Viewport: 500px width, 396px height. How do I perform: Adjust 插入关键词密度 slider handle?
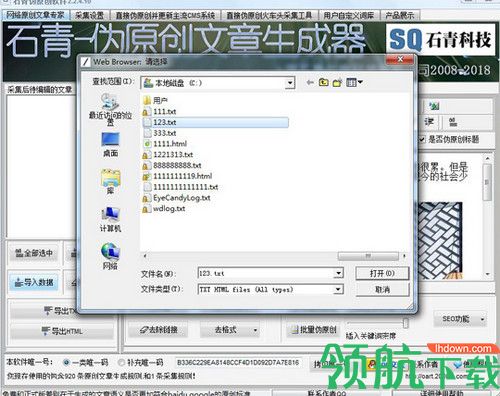click(405, 323)
